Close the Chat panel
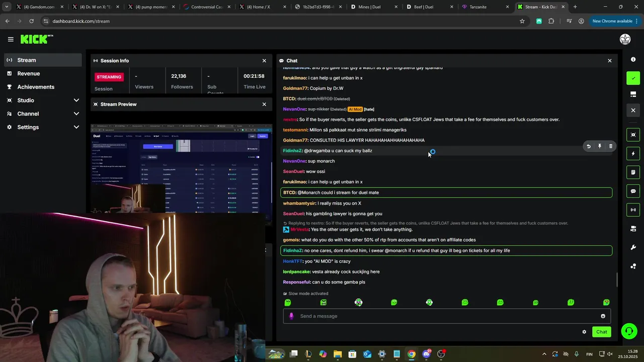The width and height of the screenshot is (644, 362). coord(609,60)
